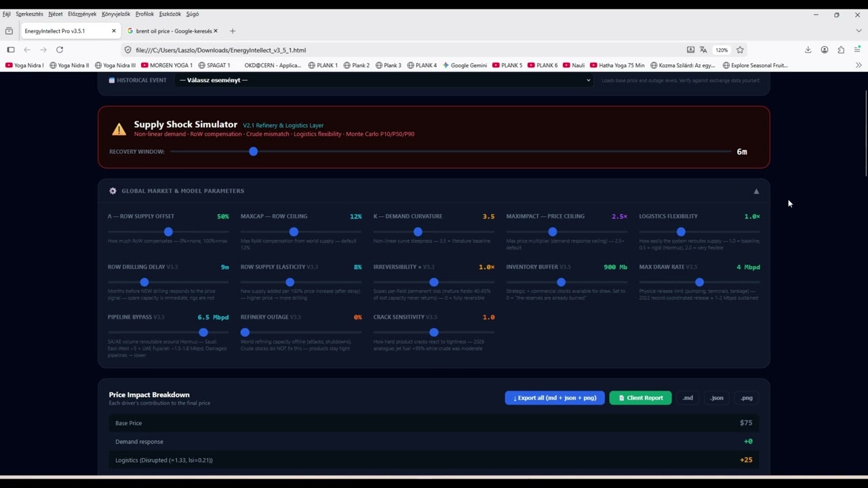868x488 pixels.
Task: Adjust the Max Draw Rate slider
Action: [x=699, y=282]
